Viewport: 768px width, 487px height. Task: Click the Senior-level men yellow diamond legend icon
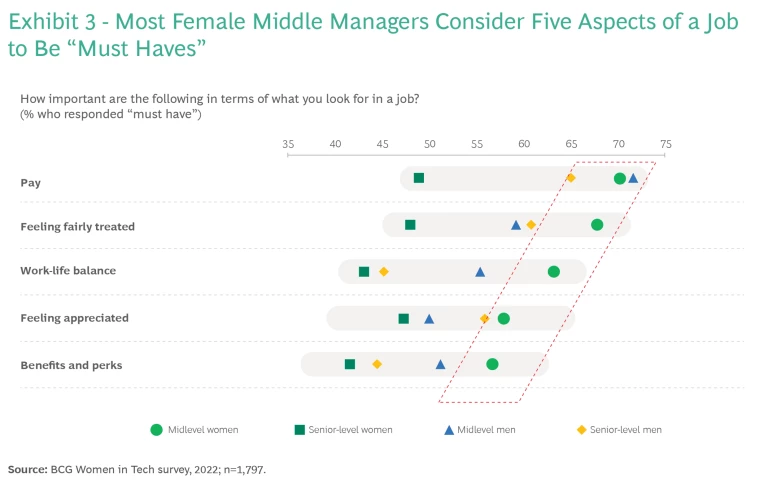pyautogui.click(x=581, y=430)
